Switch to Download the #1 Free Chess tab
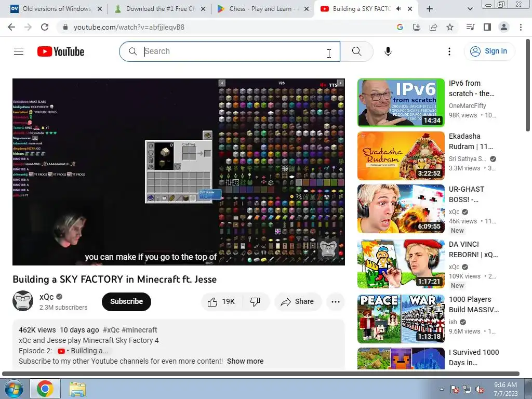 coord(160,9)
